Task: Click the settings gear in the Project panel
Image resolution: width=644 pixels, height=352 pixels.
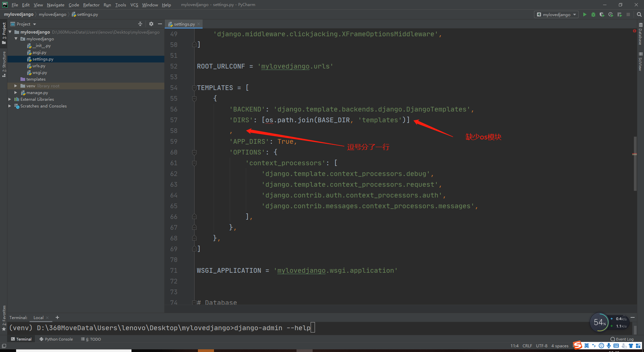Action: [151, 24]
